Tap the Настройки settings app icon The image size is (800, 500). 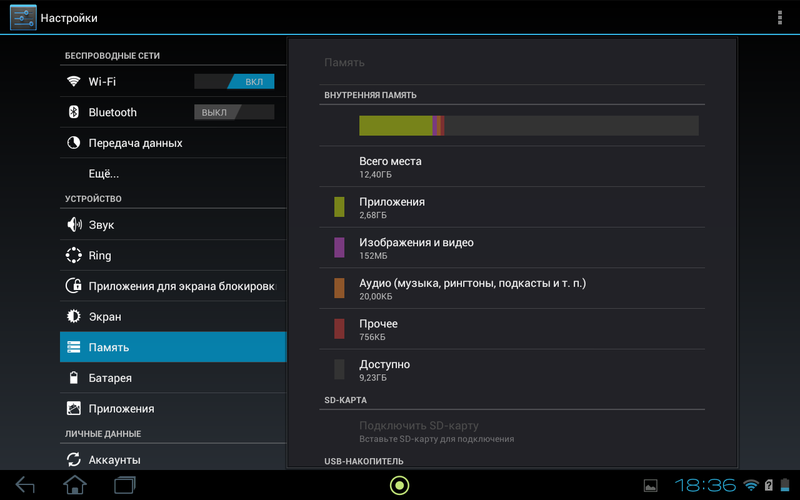click(x=23, y=17)
